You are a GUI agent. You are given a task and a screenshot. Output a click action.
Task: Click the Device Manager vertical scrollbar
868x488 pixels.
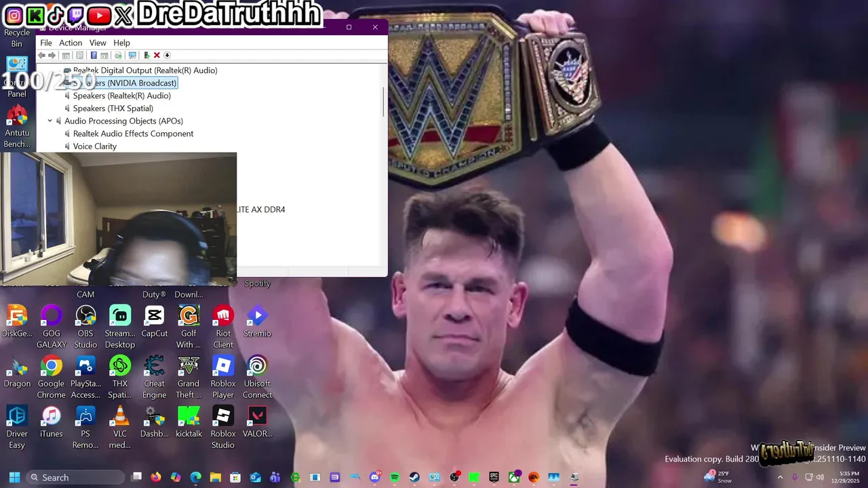pos(383,102)
